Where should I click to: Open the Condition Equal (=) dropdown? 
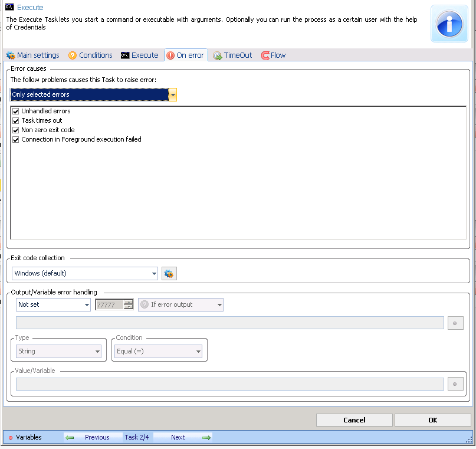[x=198, y=352]
